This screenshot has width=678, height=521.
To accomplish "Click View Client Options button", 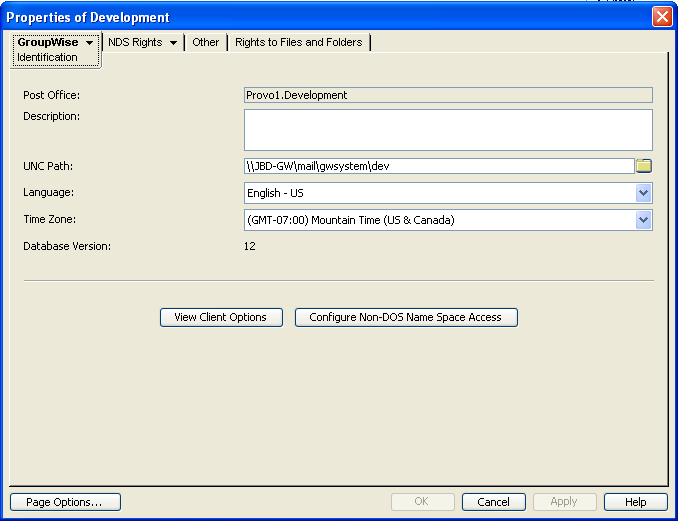I will [220, 317].
